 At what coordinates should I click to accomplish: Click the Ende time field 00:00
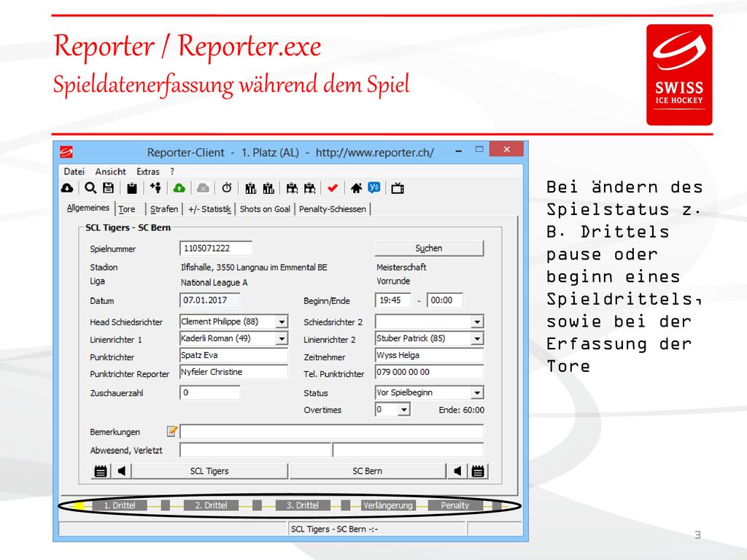(x=445, y=300)
